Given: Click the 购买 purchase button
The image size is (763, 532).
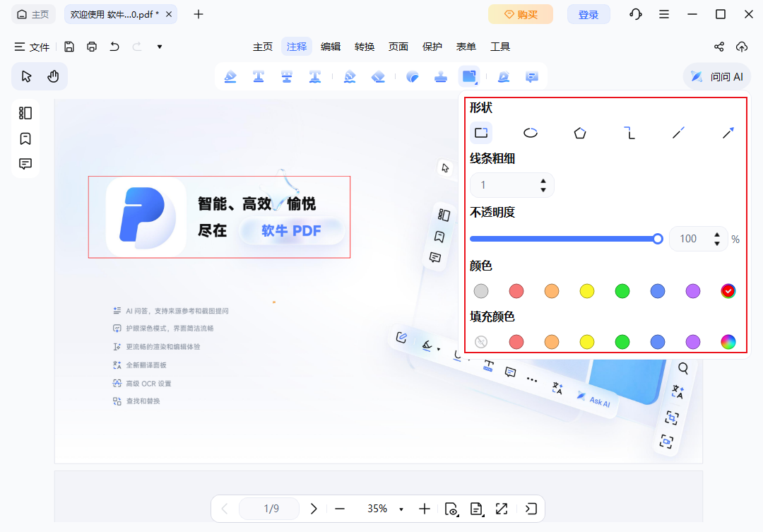Looking at the screenshot, I should 521,14.
